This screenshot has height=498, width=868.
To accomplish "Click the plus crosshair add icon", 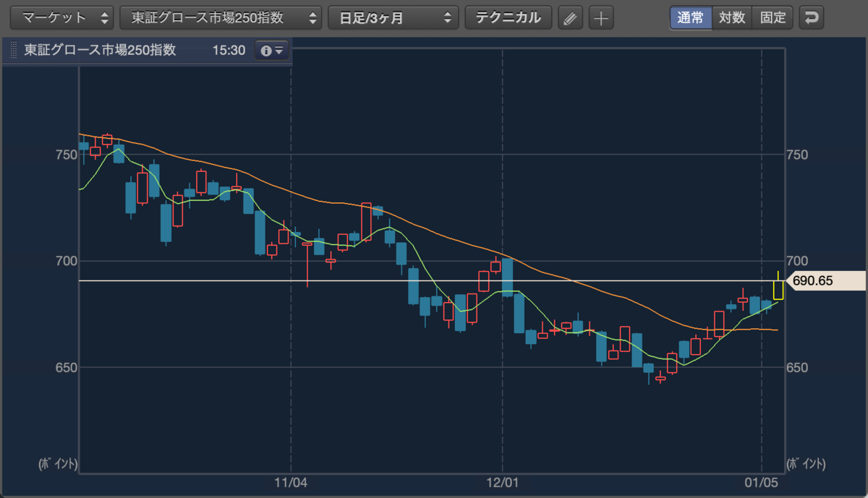I will pyautogui.click(x=601, y=18).
